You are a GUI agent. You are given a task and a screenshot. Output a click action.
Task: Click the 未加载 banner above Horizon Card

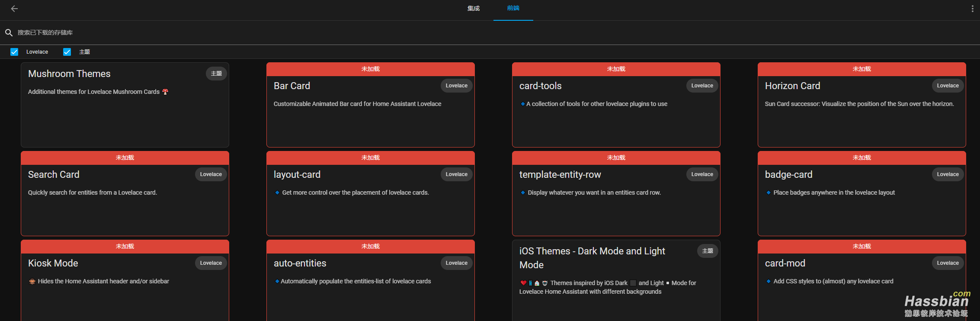(x=862, y=69)
